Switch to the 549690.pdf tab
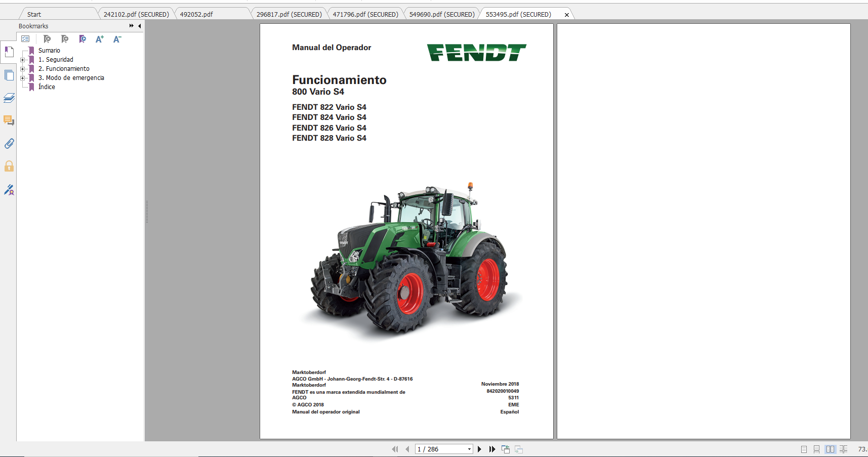868x457 pixels. click(442, 14)
